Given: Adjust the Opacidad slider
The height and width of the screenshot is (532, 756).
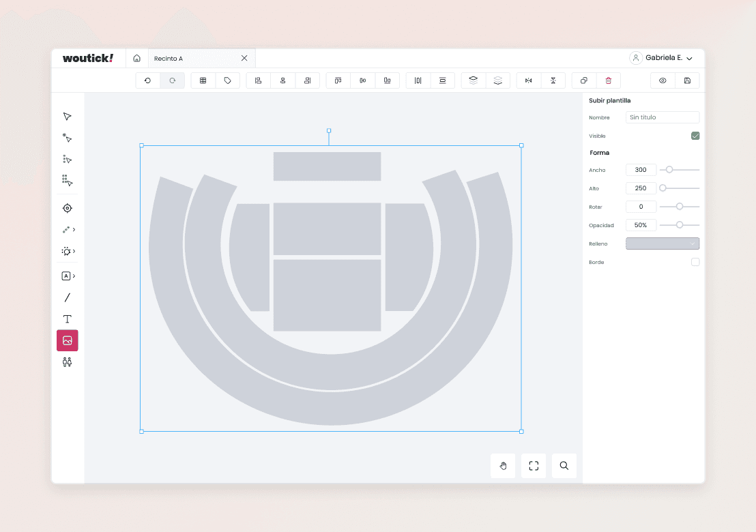Looking at the screenshot, I should [680, 225].
